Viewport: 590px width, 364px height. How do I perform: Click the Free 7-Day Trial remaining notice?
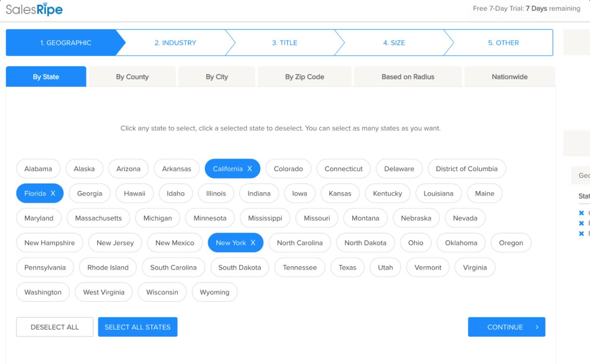[526, 8]
